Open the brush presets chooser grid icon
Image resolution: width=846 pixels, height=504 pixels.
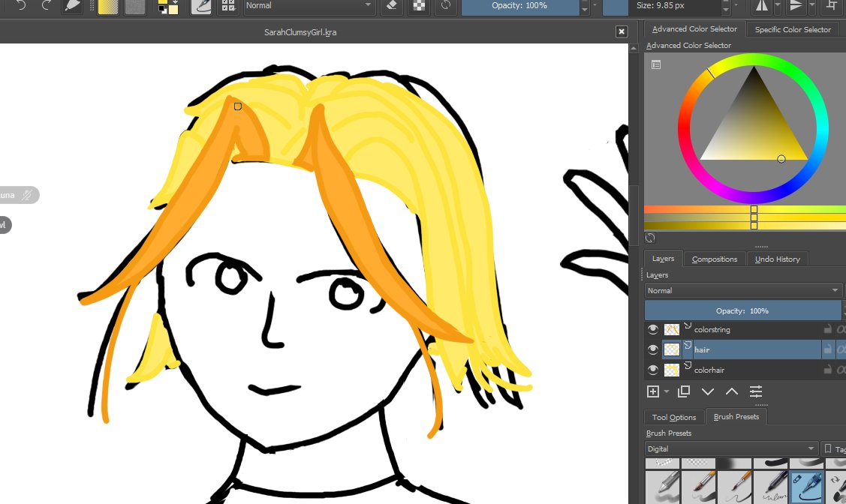228,5
